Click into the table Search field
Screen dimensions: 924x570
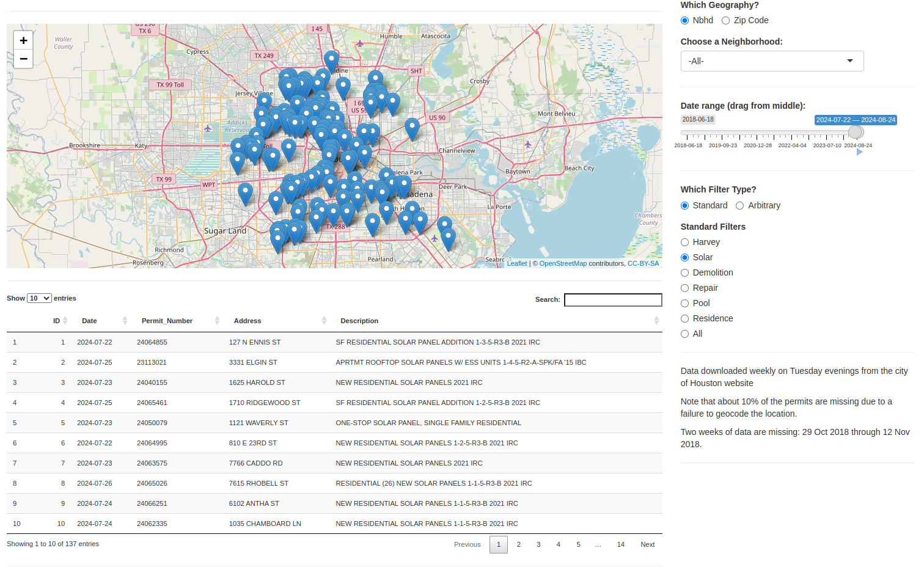tap(612, 299)
